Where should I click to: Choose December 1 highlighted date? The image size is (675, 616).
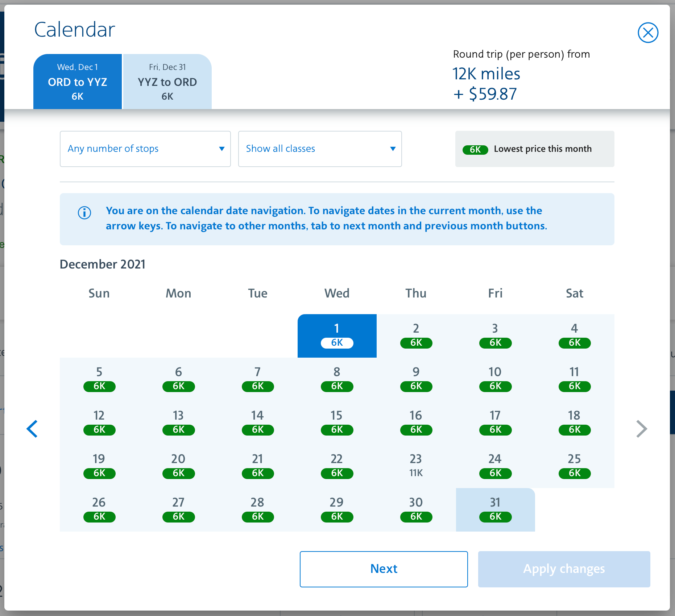pyautogui.click(x=337, y=336)
